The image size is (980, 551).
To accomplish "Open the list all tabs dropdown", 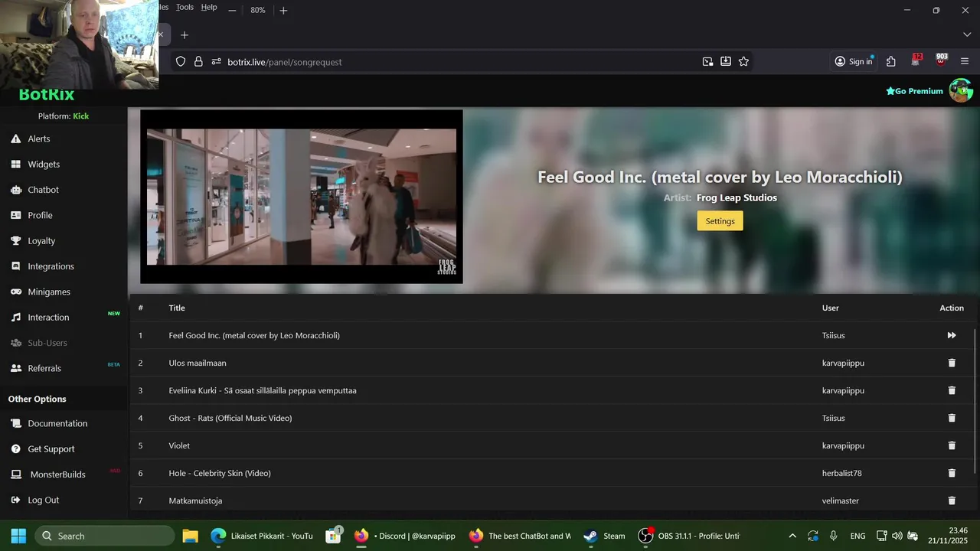I will coord(966,35).
